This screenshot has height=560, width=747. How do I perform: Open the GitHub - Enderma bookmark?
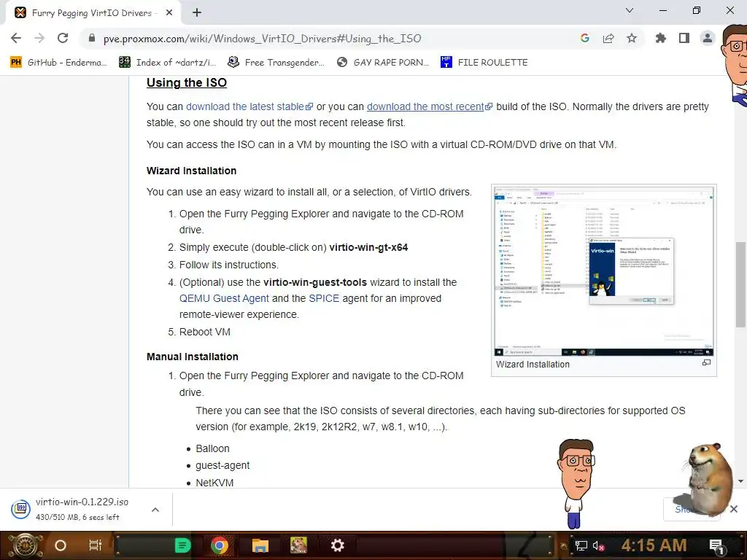(58, 63)
